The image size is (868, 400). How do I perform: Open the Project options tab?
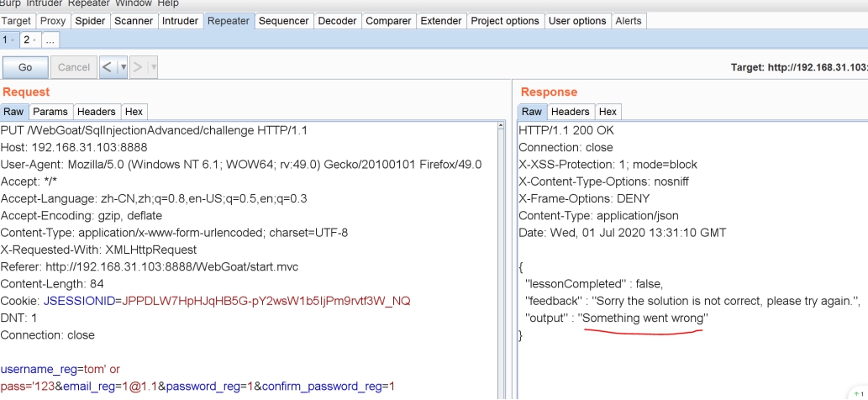pyautogui.click(x=505, y=21)
